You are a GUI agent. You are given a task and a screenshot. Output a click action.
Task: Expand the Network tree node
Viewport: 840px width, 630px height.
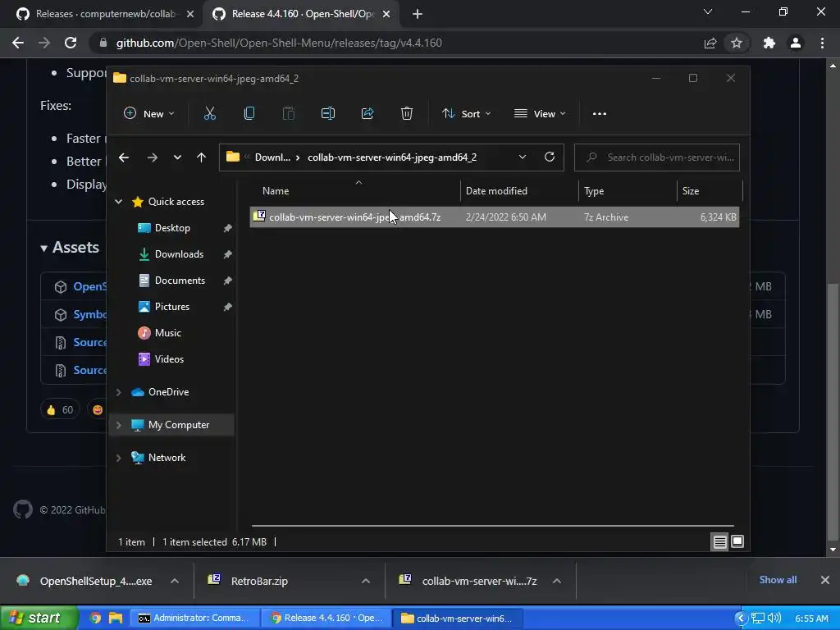118,458
